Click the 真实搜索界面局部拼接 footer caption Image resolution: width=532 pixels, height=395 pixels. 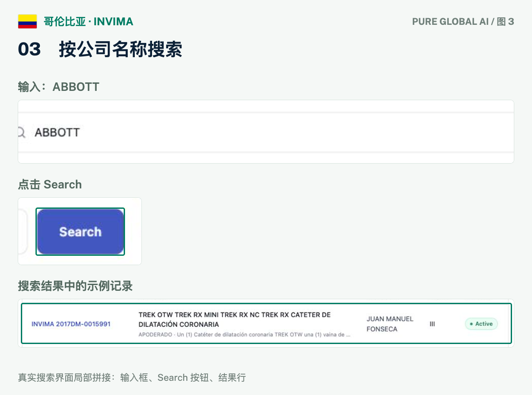tap(132, 378)
